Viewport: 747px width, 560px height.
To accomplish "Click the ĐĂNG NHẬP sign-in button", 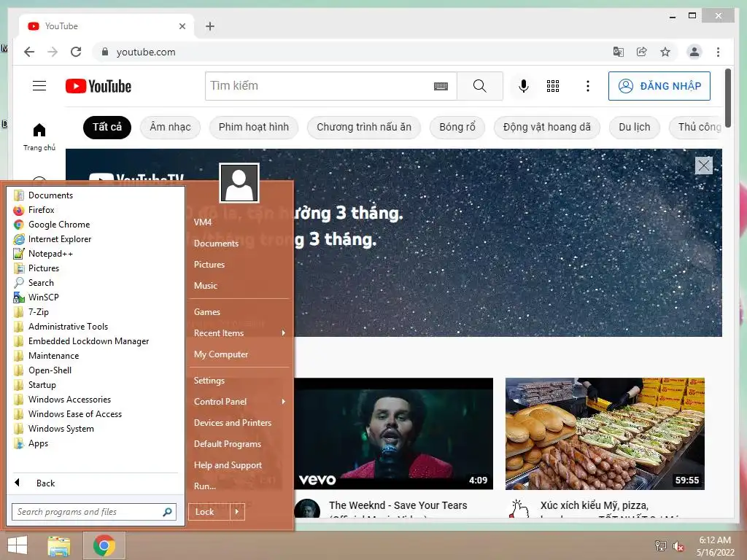I will coord(659,86).
